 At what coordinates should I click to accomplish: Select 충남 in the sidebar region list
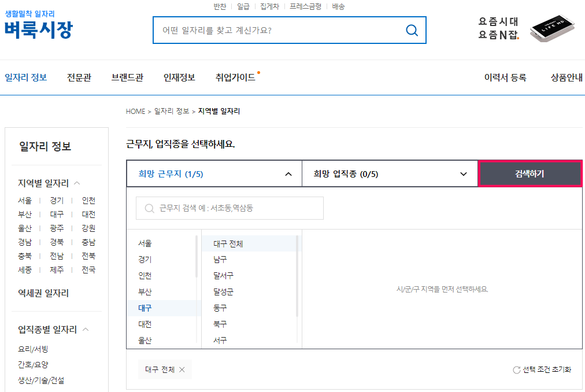[88, 242]
